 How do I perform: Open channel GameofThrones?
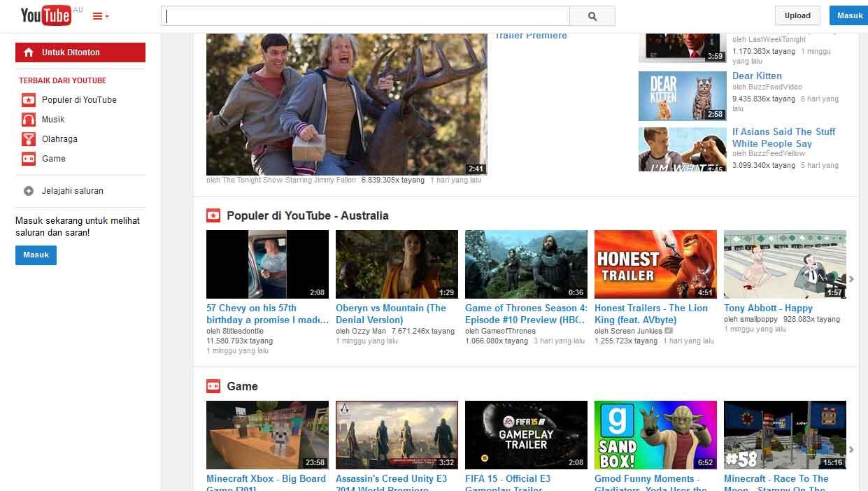click(x=508, y=332)
